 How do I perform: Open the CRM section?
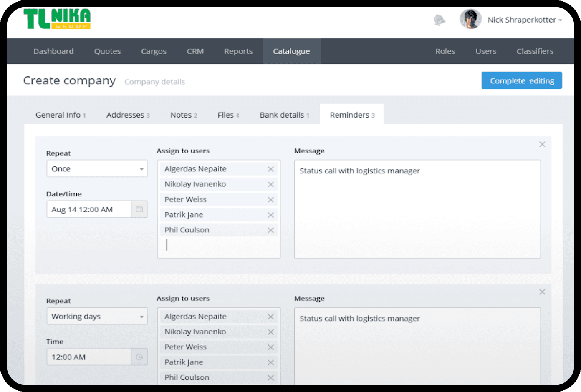point(195,51)
